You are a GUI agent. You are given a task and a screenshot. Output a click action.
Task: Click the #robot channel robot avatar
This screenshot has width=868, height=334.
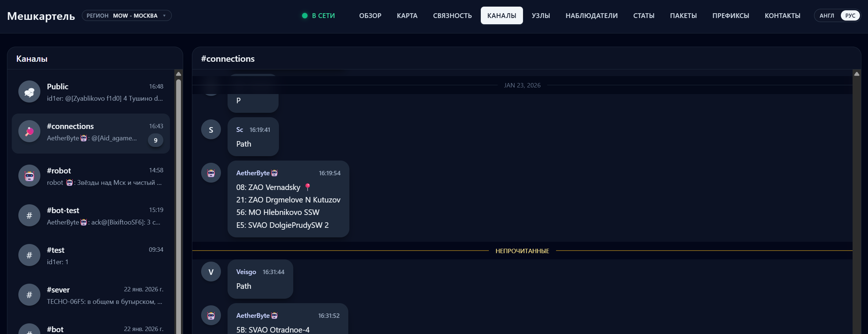[x=29, y=176]
